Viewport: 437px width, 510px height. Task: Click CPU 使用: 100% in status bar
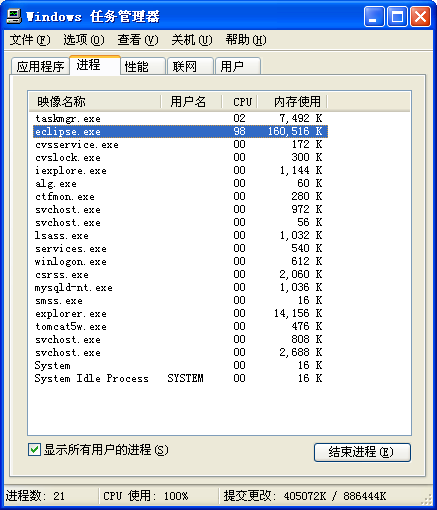pyautogui.click(x=146, y=496)
